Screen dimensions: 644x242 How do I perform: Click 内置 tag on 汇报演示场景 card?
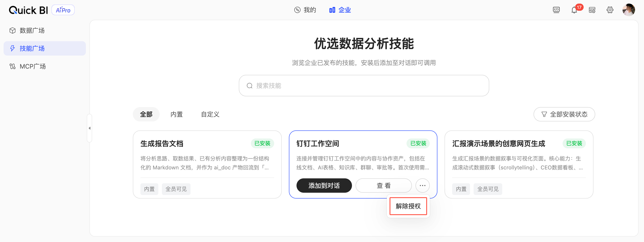coord(461,189)
